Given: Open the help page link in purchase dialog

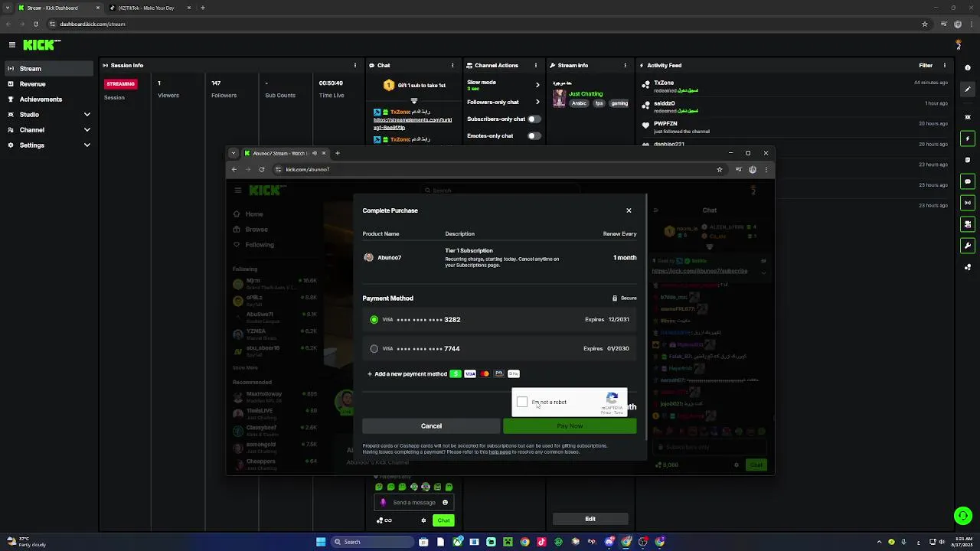Looking at the screenshot, I should coord(500,452).
